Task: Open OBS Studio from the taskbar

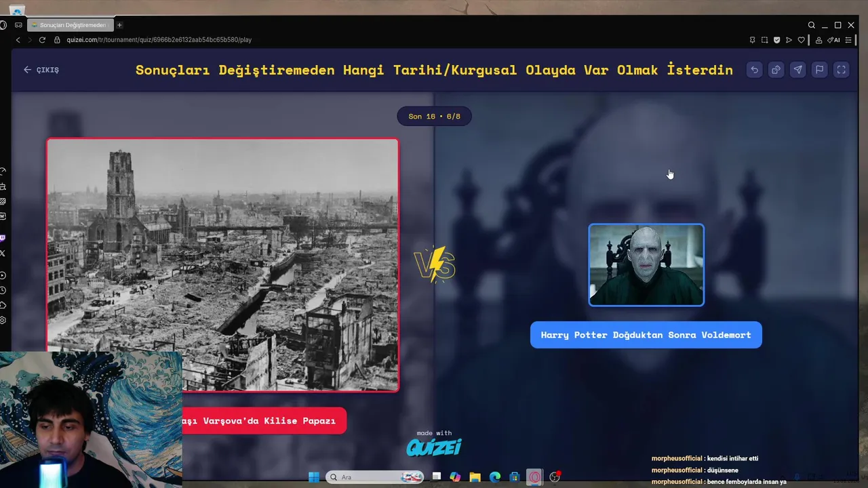Action: click(555, 477)
